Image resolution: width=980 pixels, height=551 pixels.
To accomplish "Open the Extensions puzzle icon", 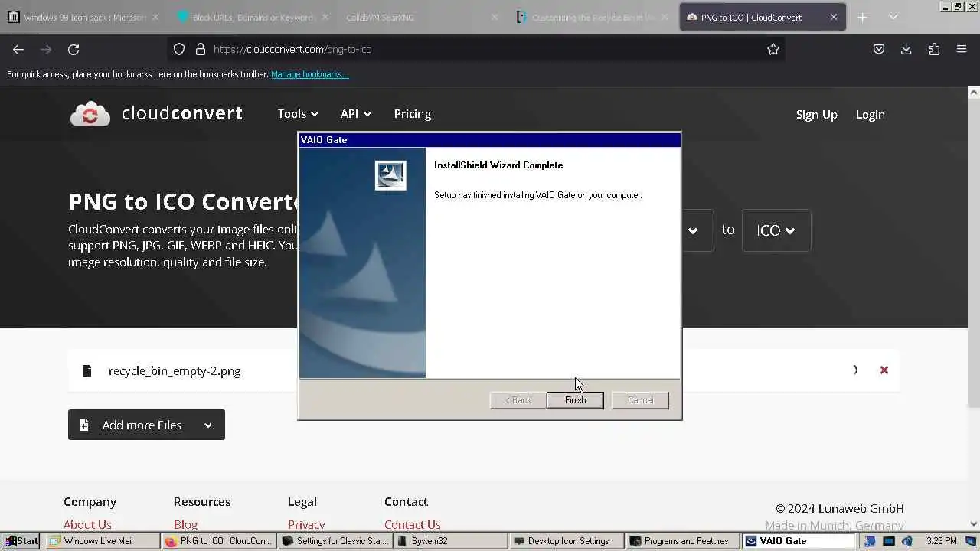I will [x=934, y=49].
